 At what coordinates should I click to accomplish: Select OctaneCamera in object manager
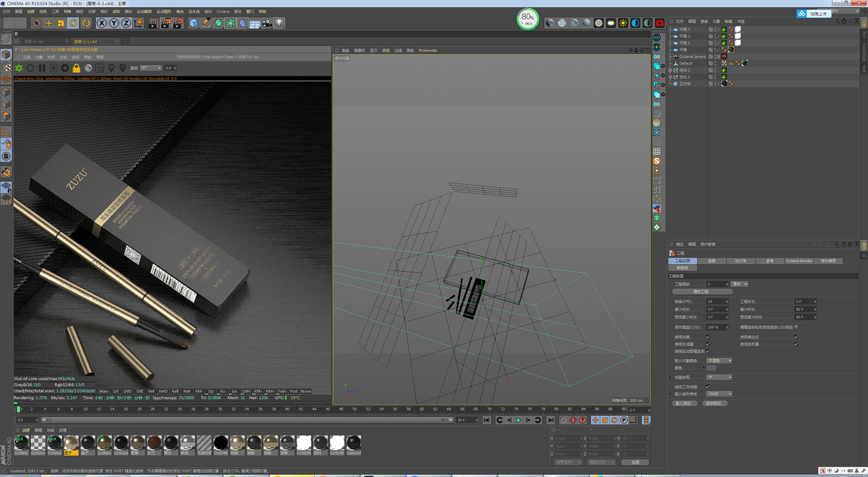point(692,56)
